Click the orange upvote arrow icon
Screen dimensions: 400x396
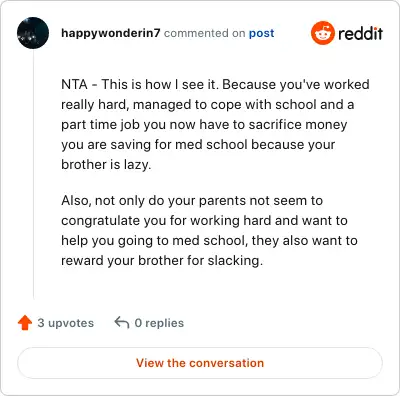click(x=25, y=323)
